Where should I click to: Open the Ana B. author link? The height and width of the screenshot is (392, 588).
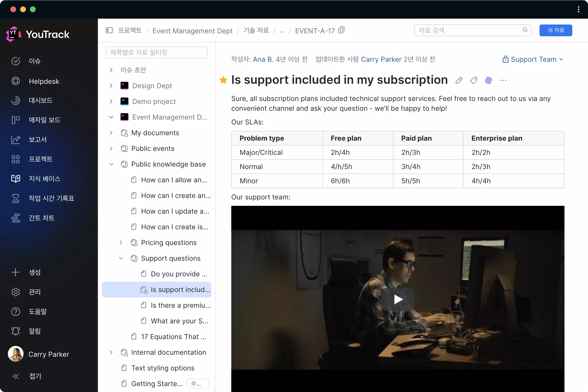(x=263, y=59)
